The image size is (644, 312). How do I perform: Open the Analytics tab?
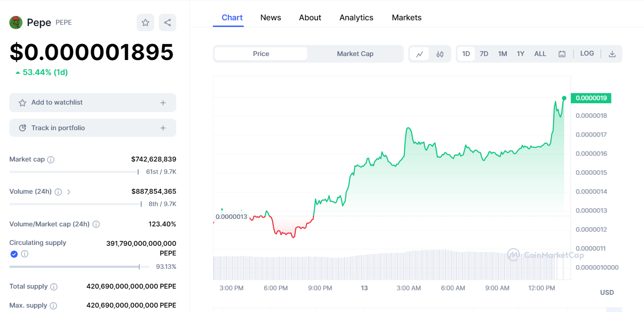(x=356, y=18)
